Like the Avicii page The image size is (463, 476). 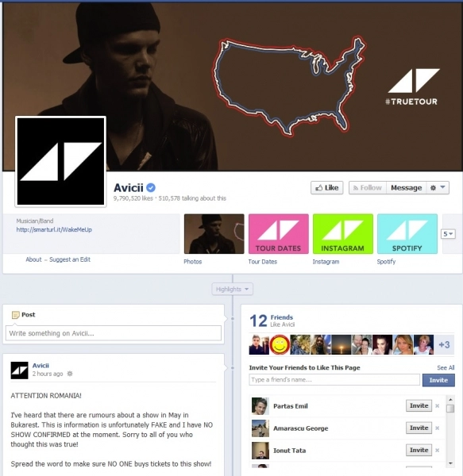[327, 188]
